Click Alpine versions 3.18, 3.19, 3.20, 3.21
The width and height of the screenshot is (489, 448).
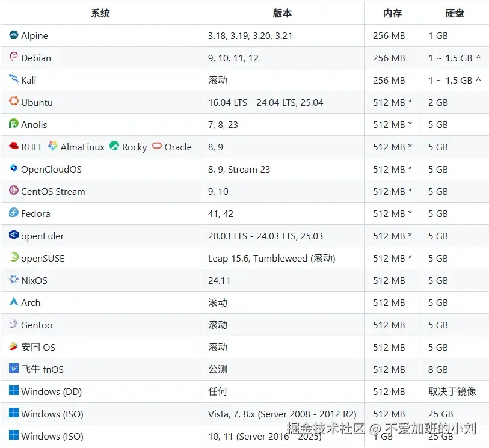pos(250,36)
